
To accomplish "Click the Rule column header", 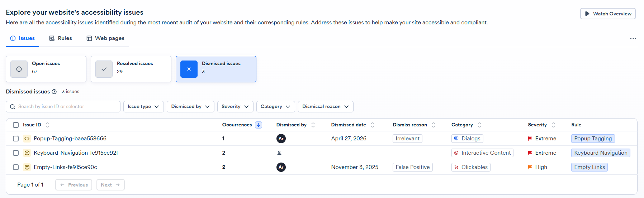I will pos(576,125).
